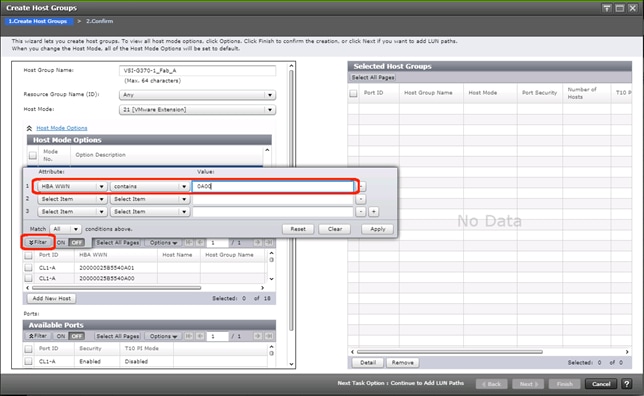Open the Host Mode Options link
Image resolution: width=644 pixels, height=396 pixels.
[62, 128]
